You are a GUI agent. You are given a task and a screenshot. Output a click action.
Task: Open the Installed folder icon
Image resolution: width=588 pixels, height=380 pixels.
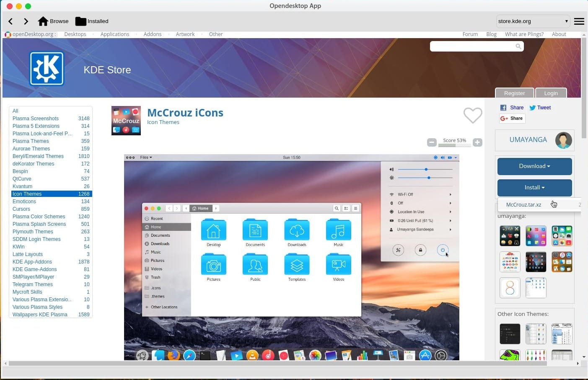(x=80, y=21)
